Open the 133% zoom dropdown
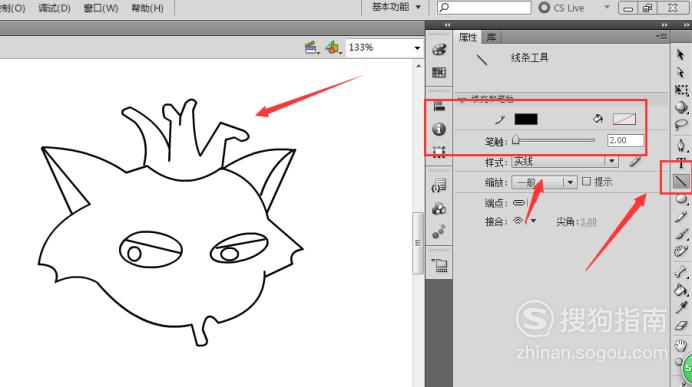Screen dimensions: 692x387 [x=417, y=48]
